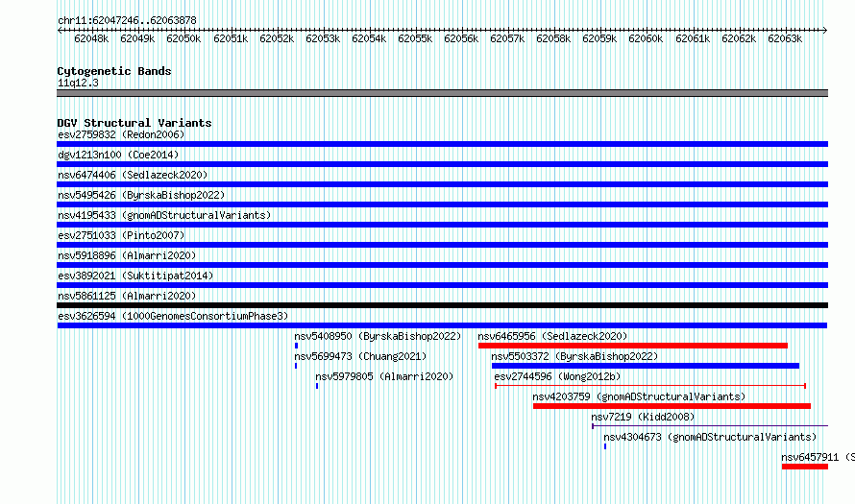Viewport: 855px width, 504px height.
Task: Select the red bar under nsv6465956 (Sedlazeck2020)
Action: 633,346
